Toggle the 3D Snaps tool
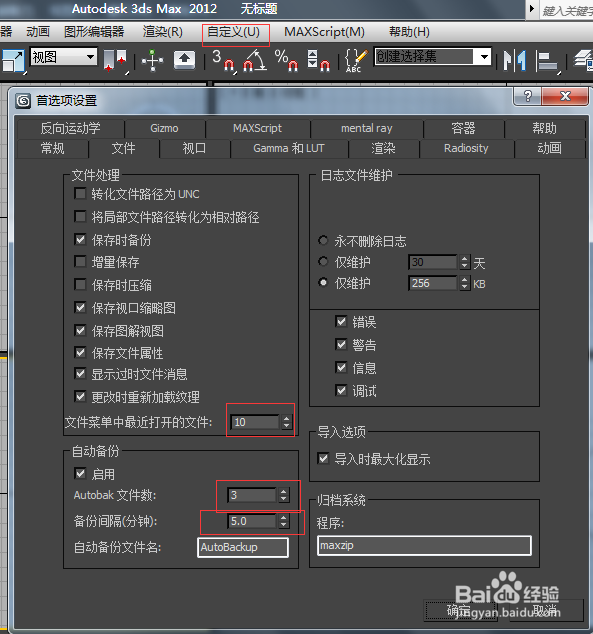The height and width of the screenshot is (634, 593). coord(223,60)
